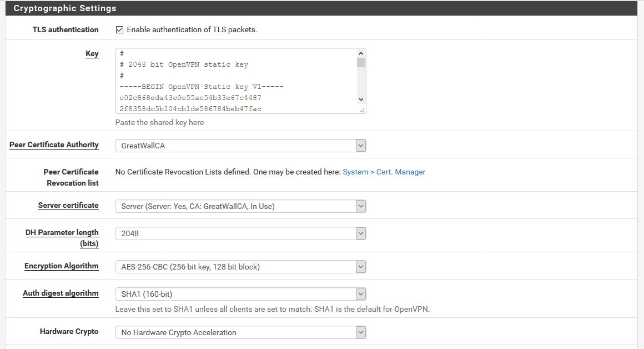Screen dimensions: 644x349
Task: Click the Peer Certificate Authority label
Action: click(54, 144)
